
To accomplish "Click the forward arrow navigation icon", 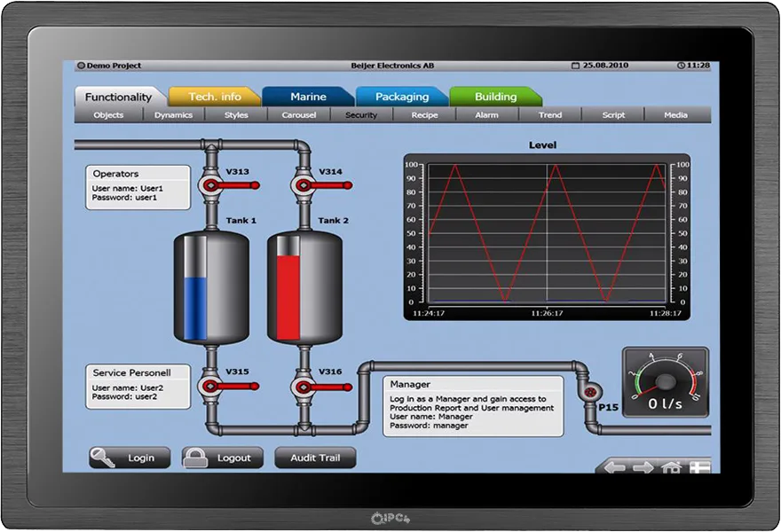I will point(643,467).
